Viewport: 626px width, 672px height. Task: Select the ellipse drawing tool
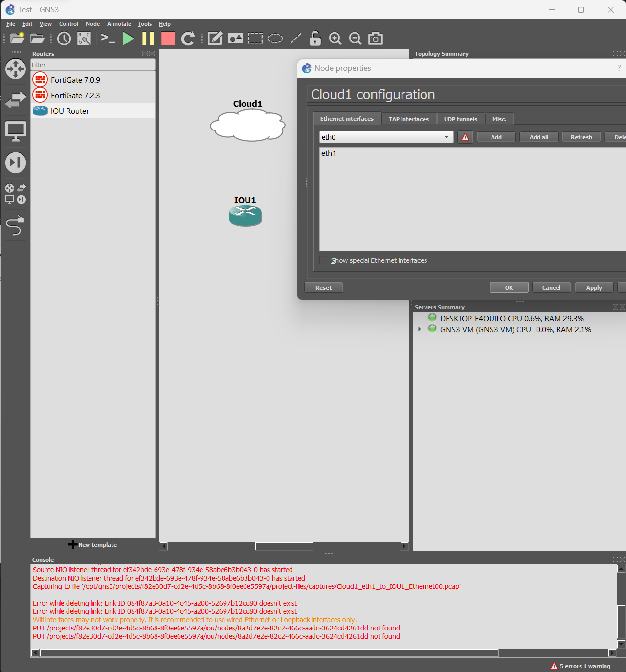tap(275, 38)
